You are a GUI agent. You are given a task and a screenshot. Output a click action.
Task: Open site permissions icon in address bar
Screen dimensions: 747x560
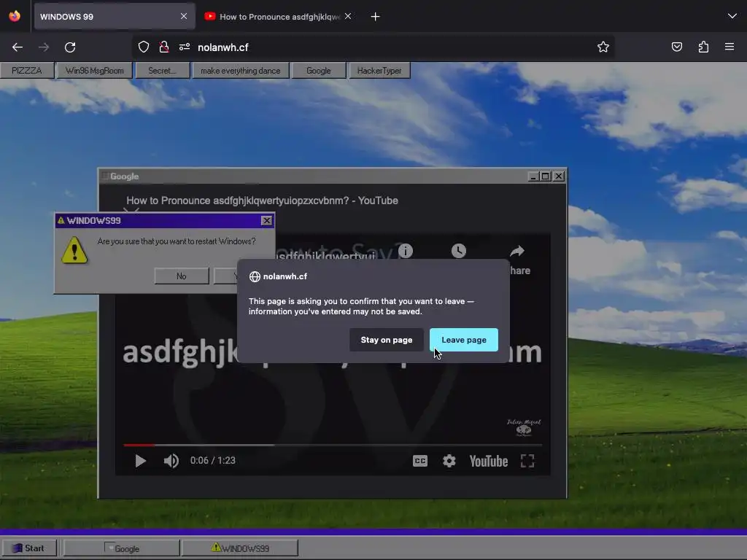point(185,47)
